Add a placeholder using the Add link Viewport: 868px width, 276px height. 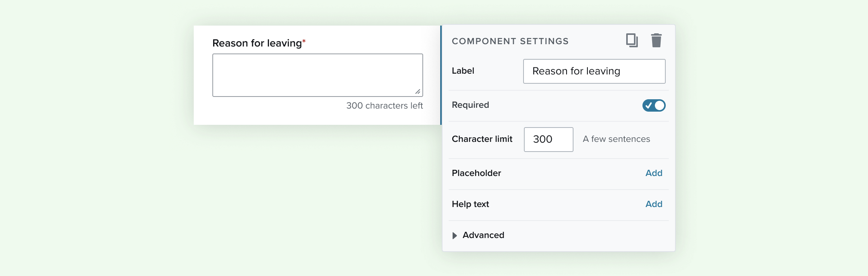click(654, 173)
